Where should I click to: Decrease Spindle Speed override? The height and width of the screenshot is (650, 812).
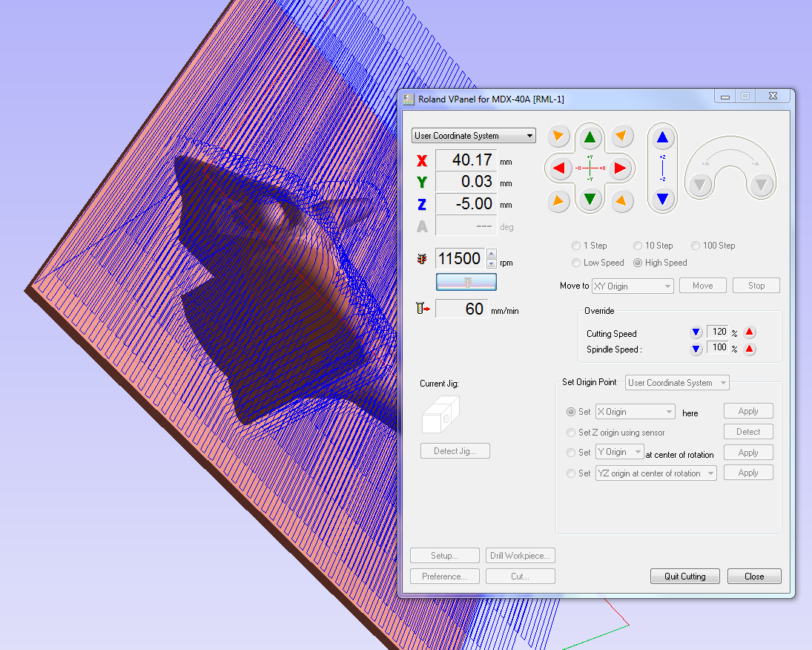click(x=696, y=349)
